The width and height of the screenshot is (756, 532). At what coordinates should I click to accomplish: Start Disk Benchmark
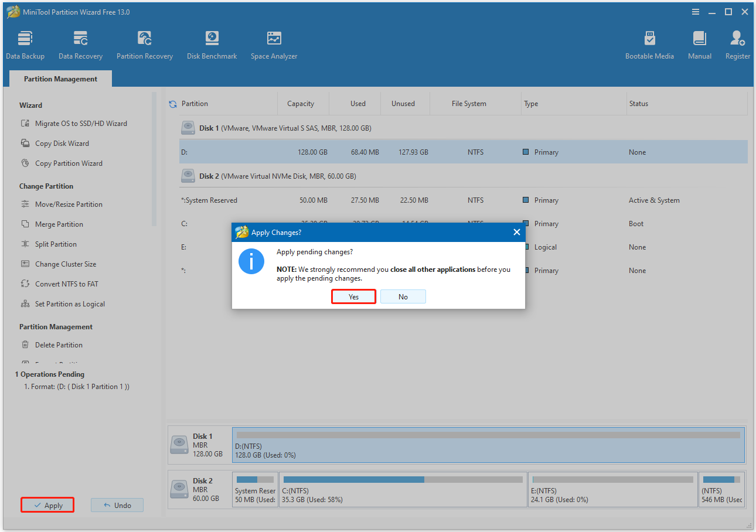[x=212, y=44]
